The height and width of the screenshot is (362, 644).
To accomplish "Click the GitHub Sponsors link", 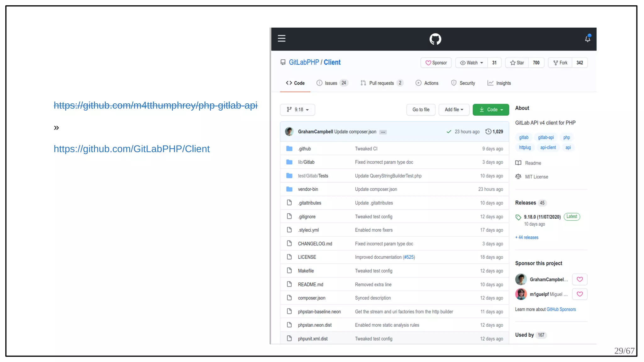I will coord(561,310).
